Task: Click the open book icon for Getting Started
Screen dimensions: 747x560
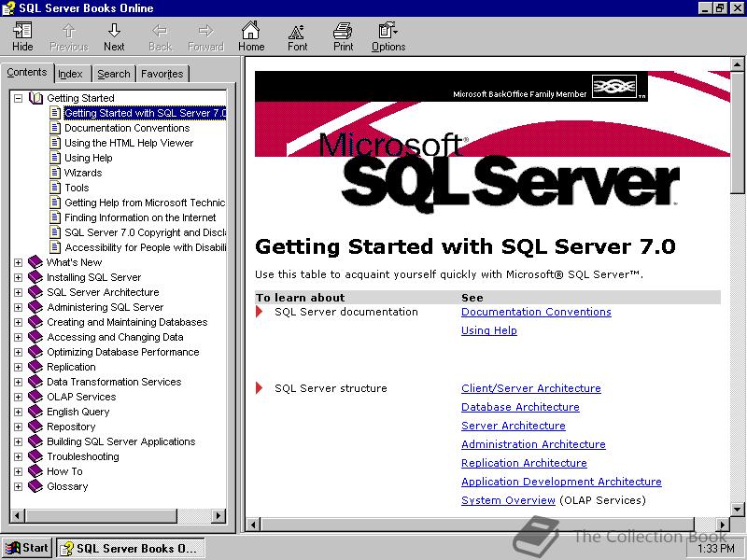Action: click(35, 98)
